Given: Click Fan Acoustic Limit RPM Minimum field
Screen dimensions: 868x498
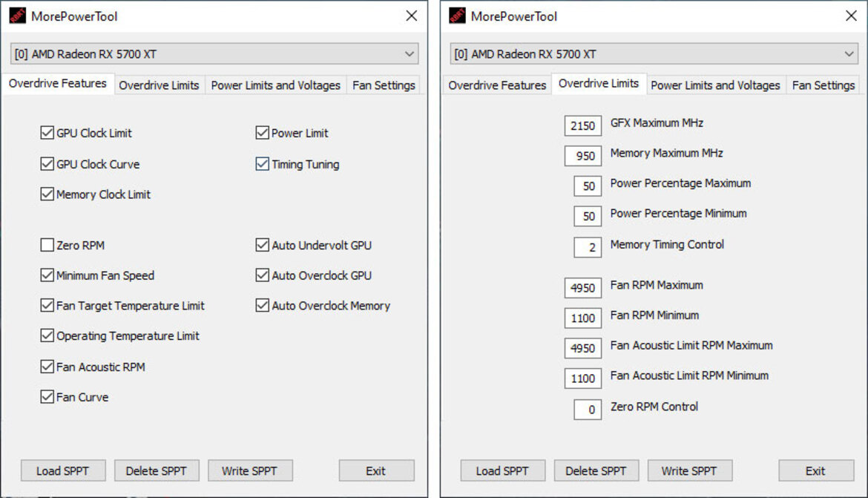Looking at the screenshot, I should (x=583, y=379).
